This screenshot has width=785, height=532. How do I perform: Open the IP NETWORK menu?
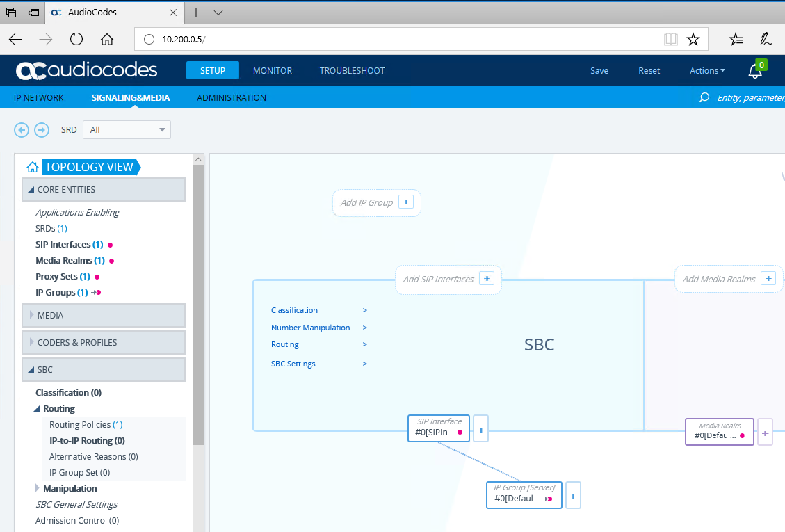(x=38, y=97)
